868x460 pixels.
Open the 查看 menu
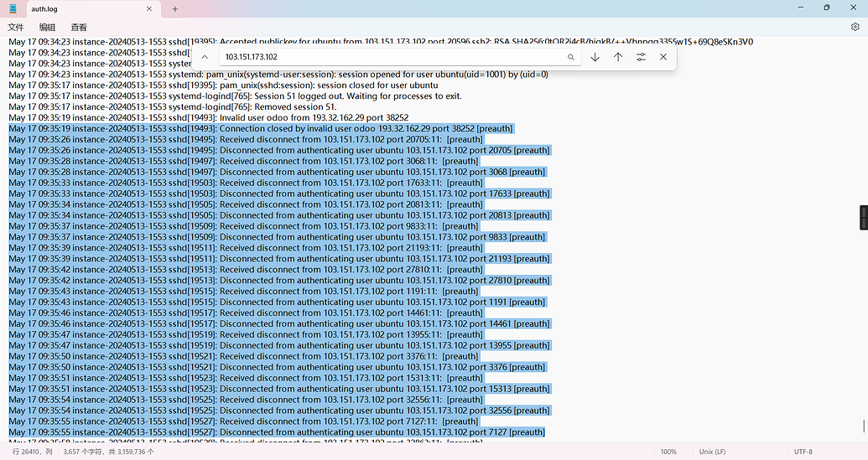coord(79,27)
